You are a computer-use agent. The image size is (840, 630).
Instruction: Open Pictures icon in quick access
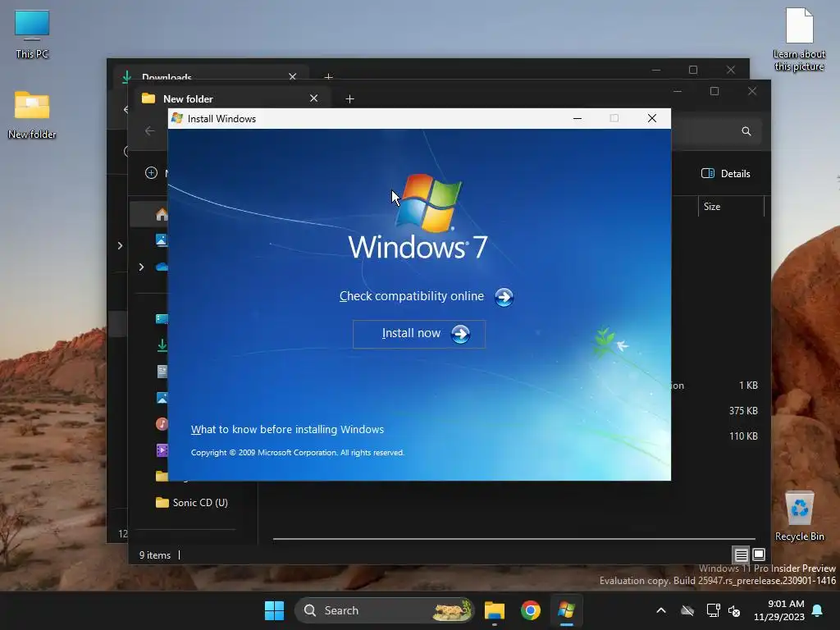pyautogui.click(x=162, y=398)
